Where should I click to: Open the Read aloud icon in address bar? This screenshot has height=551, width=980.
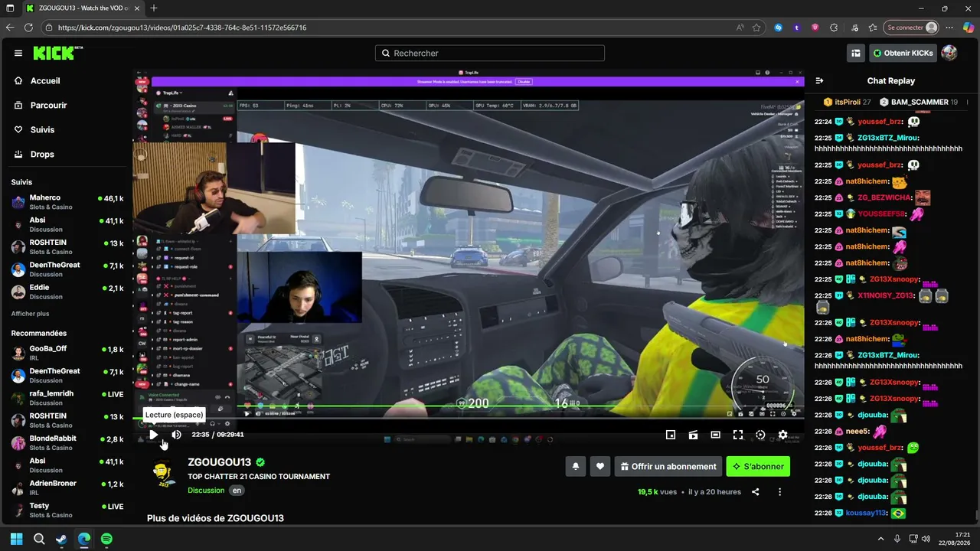[x=740, y=28]
